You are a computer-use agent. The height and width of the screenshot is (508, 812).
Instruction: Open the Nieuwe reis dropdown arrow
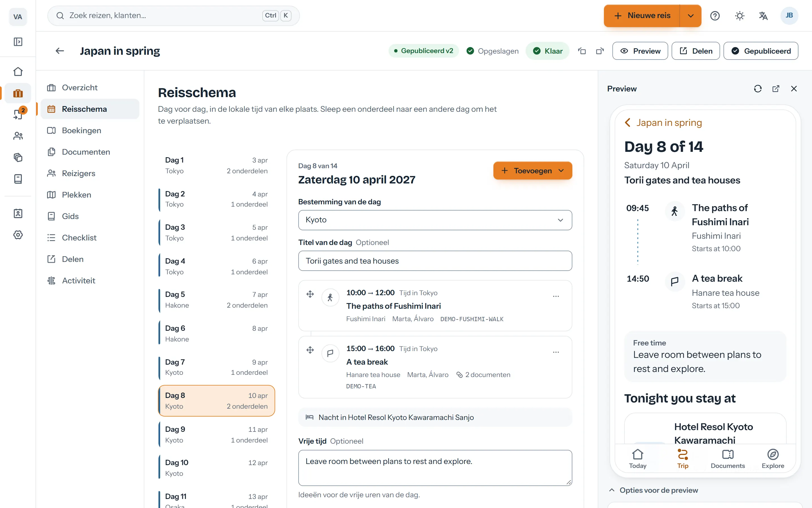pyautogui.click(x=690, y=16)
